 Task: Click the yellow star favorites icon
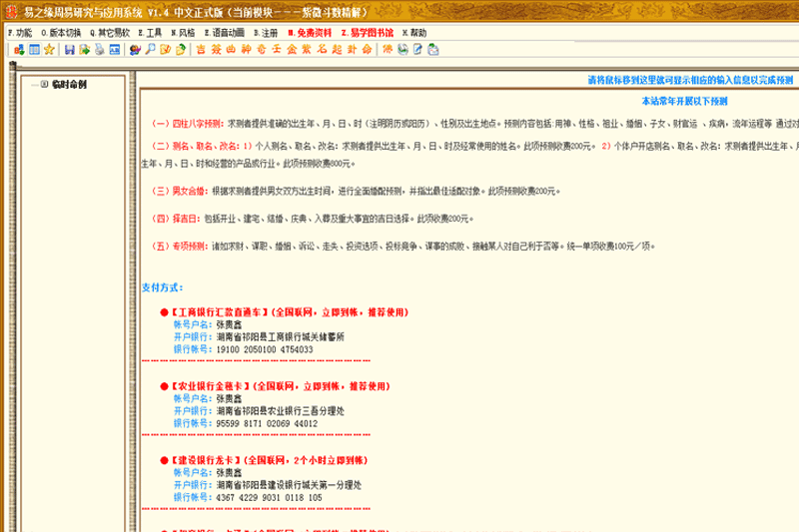pos(49,49)
